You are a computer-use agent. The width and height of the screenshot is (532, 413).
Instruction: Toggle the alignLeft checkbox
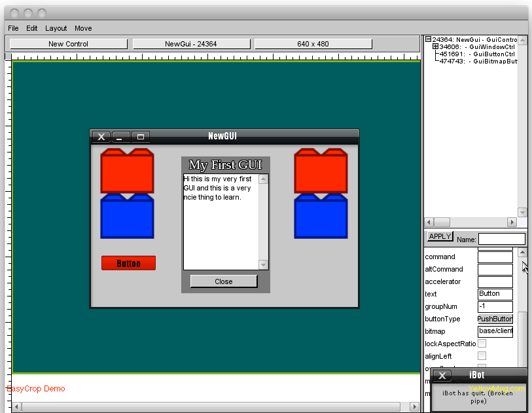[x=482, y=356]
